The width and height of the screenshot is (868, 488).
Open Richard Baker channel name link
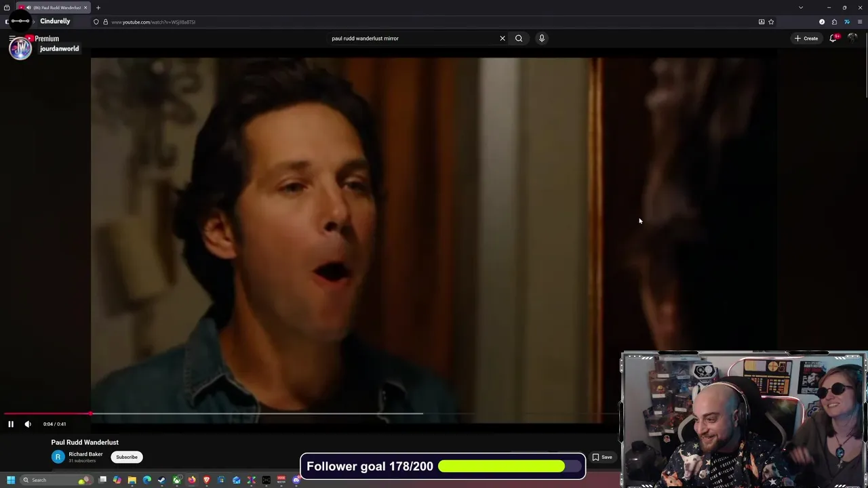pos(85,454)
